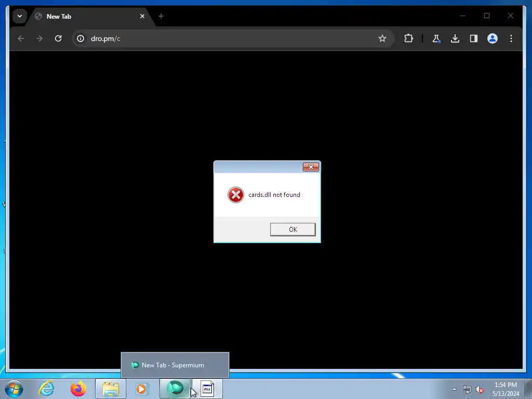
Task: Click OK in the cards.dll error dialog
Action: (293, 229)
